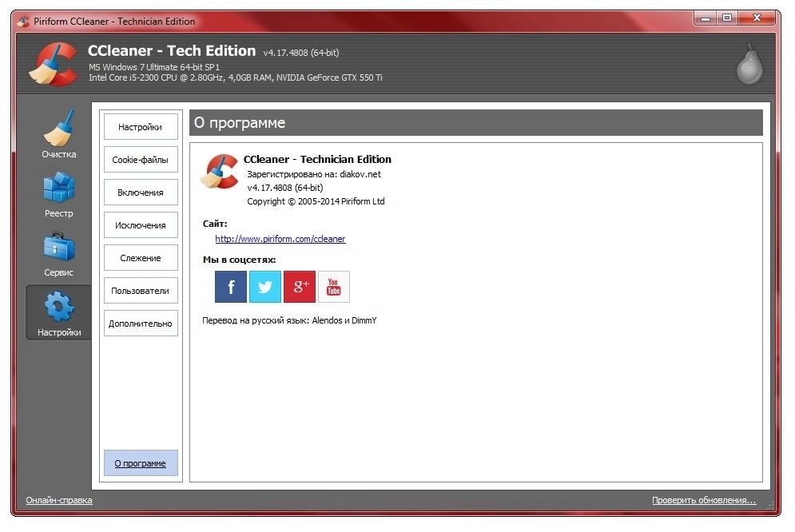Close the CCleaner window
This screenshot has height=532, width=795.
click(757, 18)
